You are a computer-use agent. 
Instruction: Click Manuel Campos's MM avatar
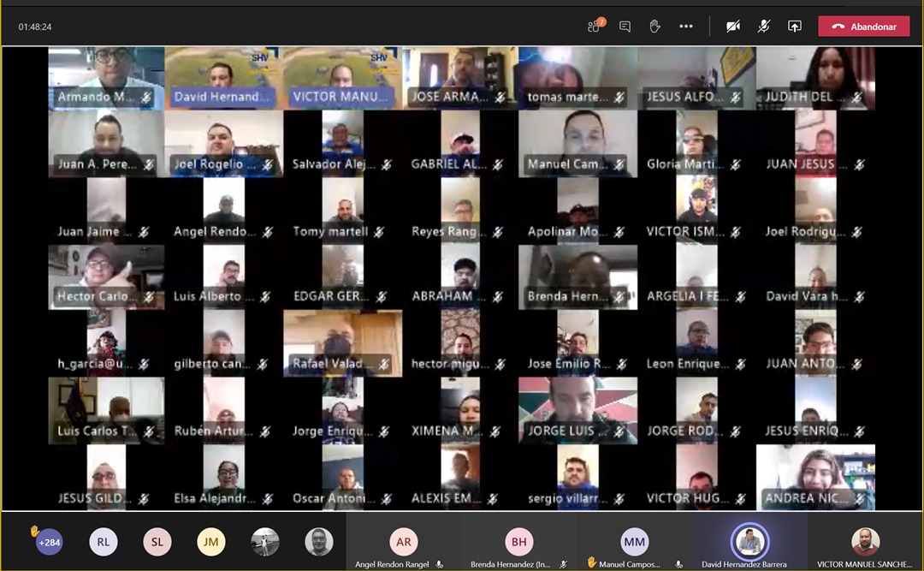coord(634,541)
